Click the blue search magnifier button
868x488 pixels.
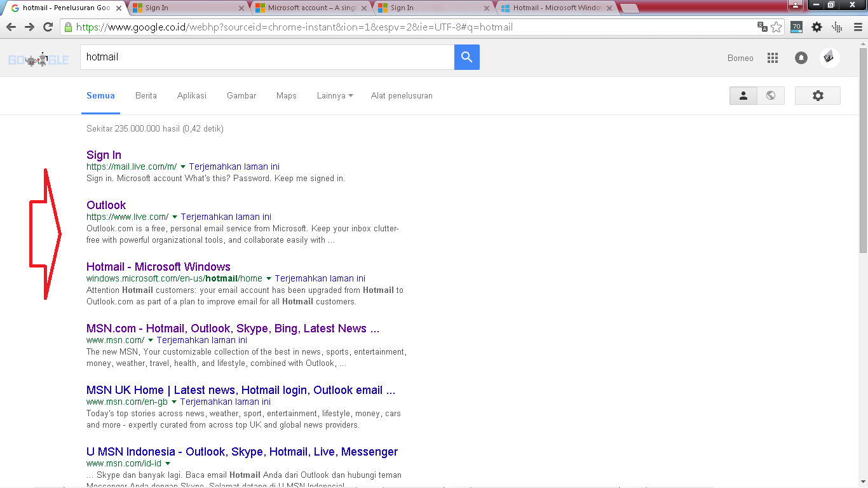click(467, 57)
